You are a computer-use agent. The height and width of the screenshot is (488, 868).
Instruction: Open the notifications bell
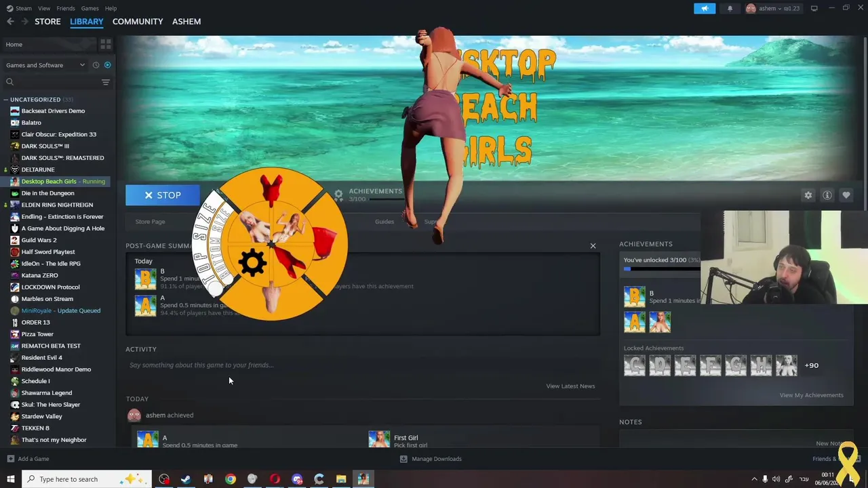(730, 8)
